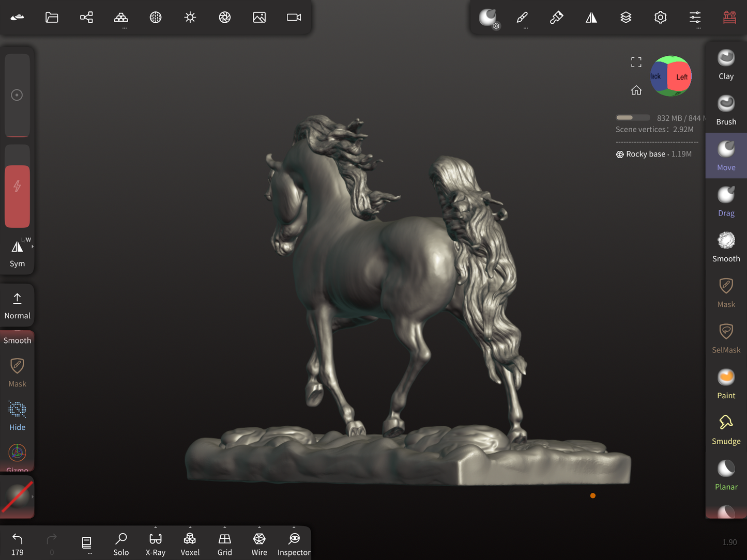Open the files folder icon
Viewport: 747px width, 560px height.
coord(52,18)
